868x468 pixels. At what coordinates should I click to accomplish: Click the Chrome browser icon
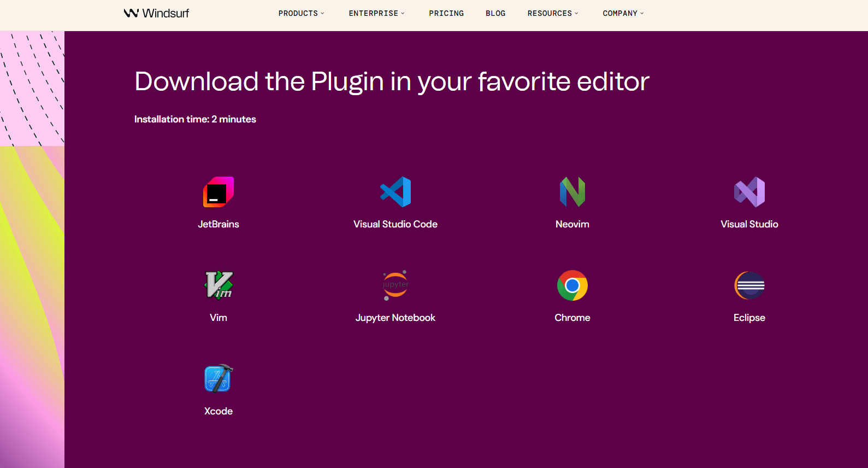click(x=572, y=285)
